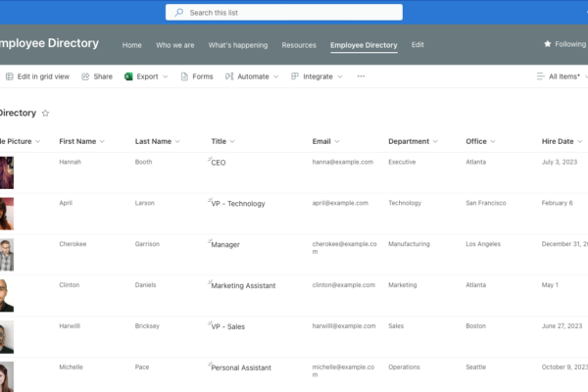Expand the Department column header menu
This screenshot has height=392, width=588.
(x=438, y=142)
